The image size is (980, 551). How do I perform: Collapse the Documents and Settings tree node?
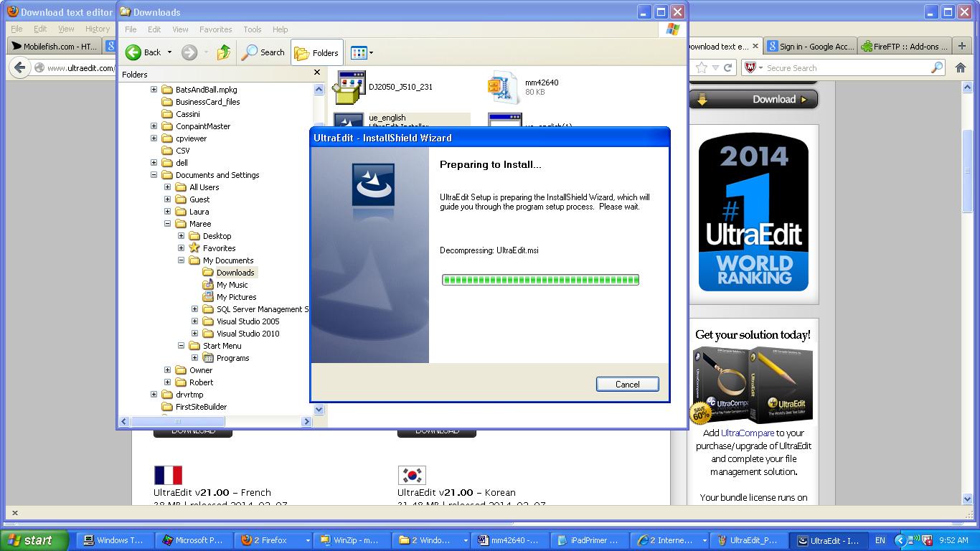154,175
